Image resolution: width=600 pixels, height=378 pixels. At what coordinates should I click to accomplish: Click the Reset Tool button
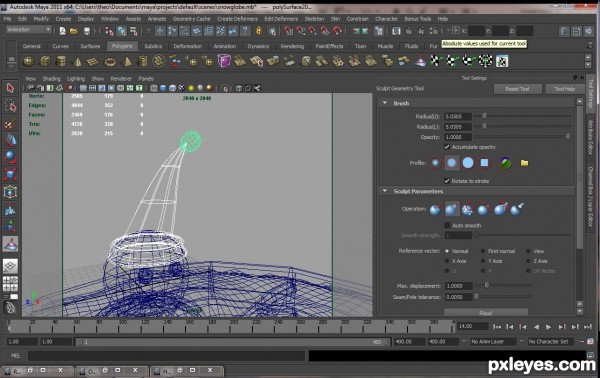point(517,89)
